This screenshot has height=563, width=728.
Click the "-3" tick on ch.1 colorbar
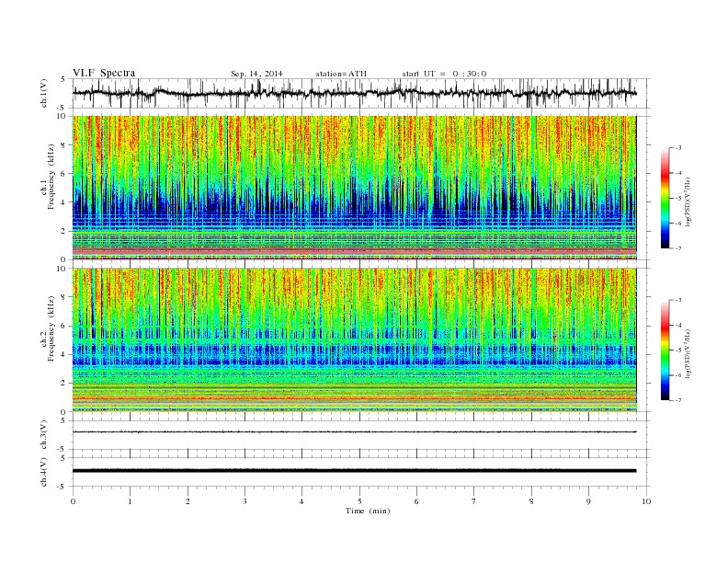click(x=678, y=148)
